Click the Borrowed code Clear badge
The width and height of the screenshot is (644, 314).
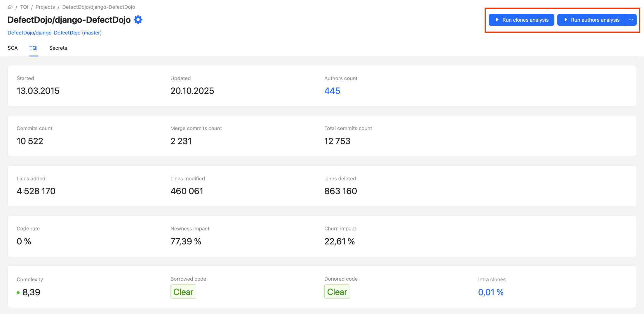click(x=183, y=292)
